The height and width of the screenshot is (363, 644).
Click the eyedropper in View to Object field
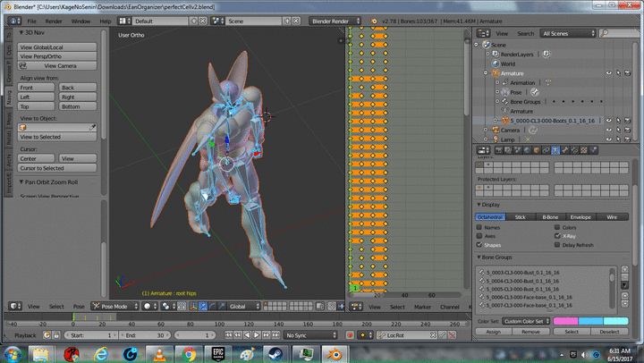(92, 127)
